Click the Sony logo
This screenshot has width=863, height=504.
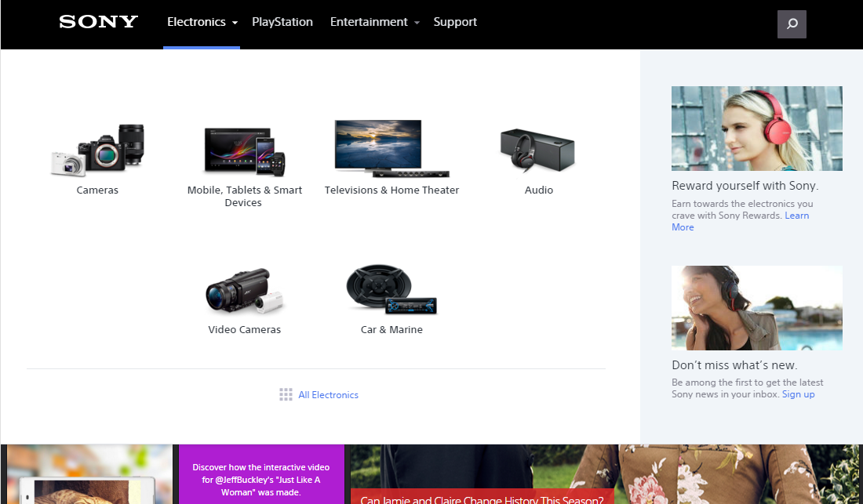[x=97, y=21]
